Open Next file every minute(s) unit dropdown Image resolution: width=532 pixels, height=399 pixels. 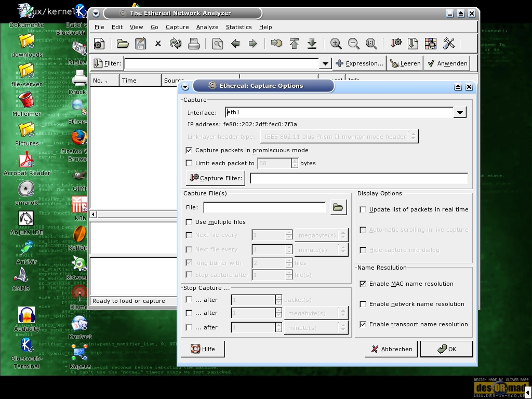[x=321, y=249]
